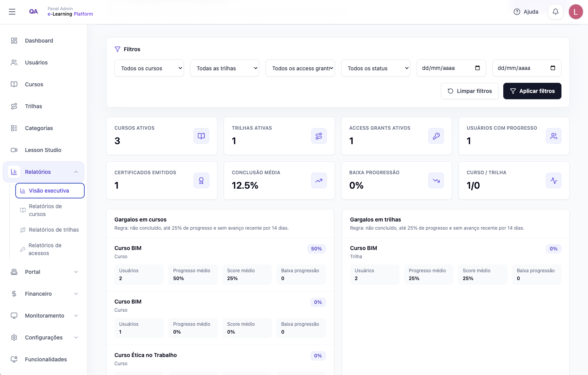
Task: Open the Todos os status dropdown
Action: (x=376, y=68)
